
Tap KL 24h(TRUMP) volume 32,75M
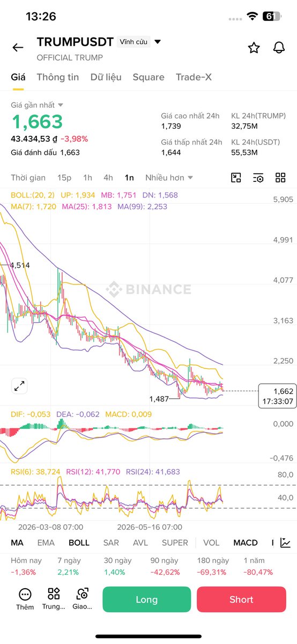click(244, 126)
